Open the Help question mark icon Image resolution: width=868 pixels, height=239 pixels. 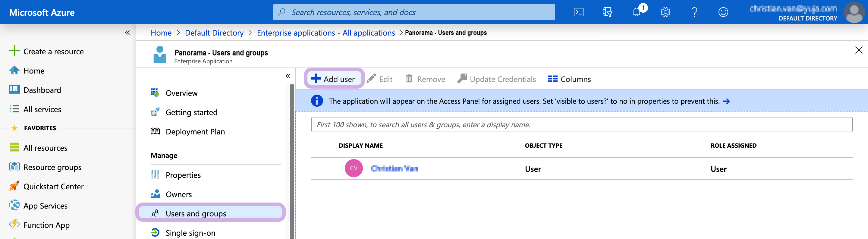coord(694,12)
